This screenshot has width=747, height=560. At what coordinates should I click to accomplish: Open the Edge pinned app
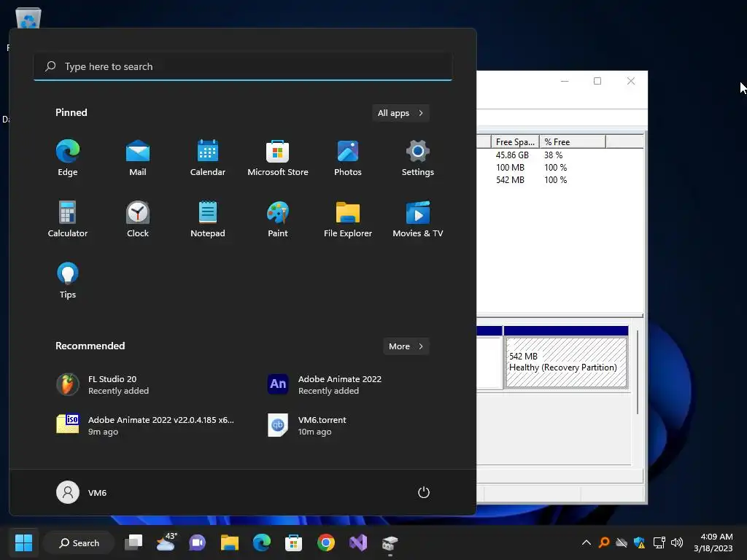point(68,158)
